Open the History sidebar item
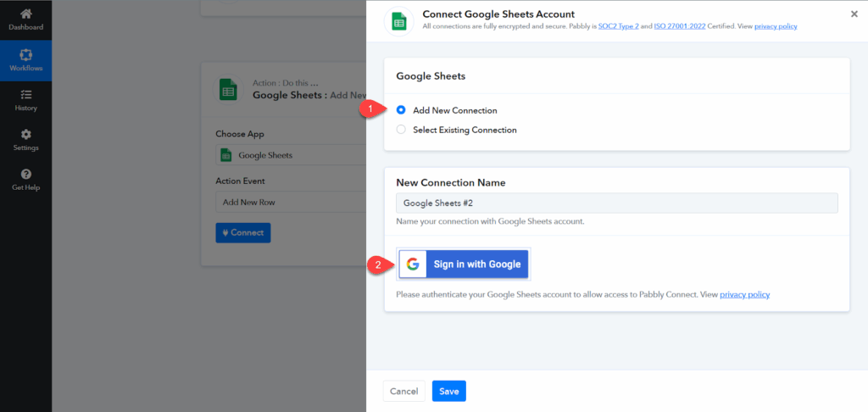 [x=25, y=100]
